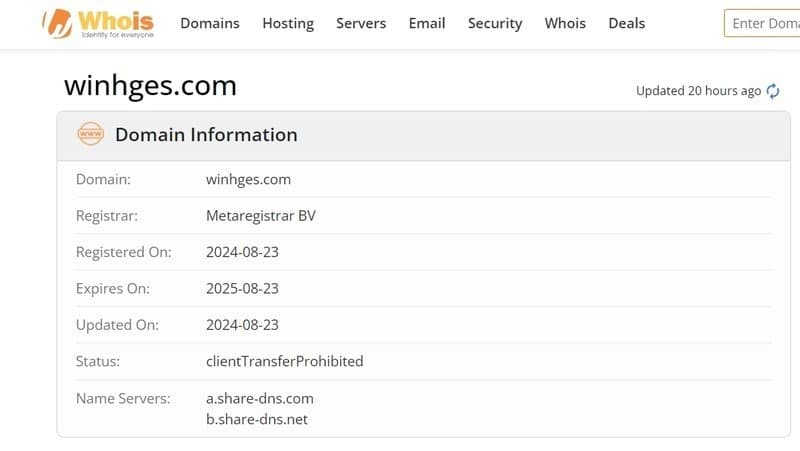Click the Domain Information header
Screen dimensions: 800x451
coord(206,135)
